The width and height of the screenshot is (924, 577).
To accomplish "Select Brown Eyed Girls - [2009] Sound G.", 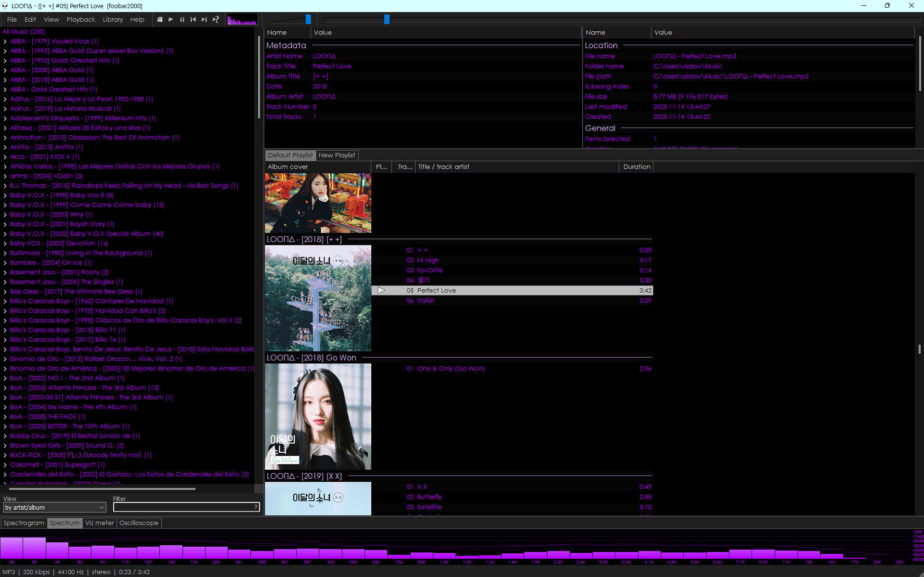I will click(x=67, y=446).
